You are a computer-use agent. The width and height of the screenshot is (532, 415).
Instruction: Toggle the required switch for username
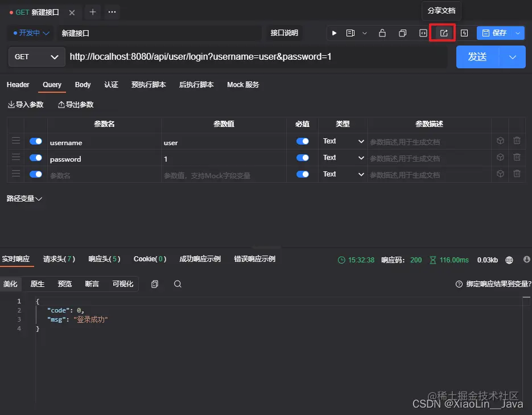[x=302, y=141]
